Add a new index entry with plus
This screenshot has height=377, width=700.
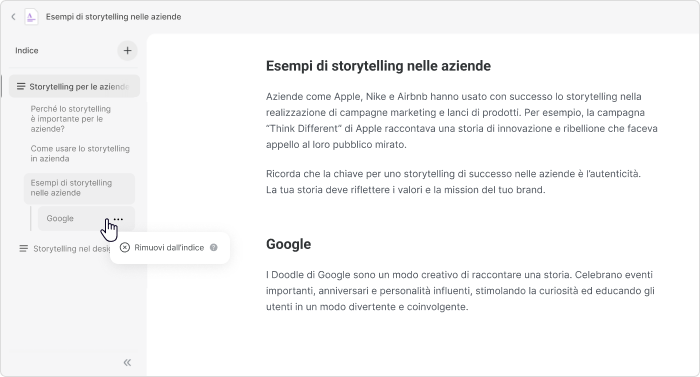pos(127,50)
